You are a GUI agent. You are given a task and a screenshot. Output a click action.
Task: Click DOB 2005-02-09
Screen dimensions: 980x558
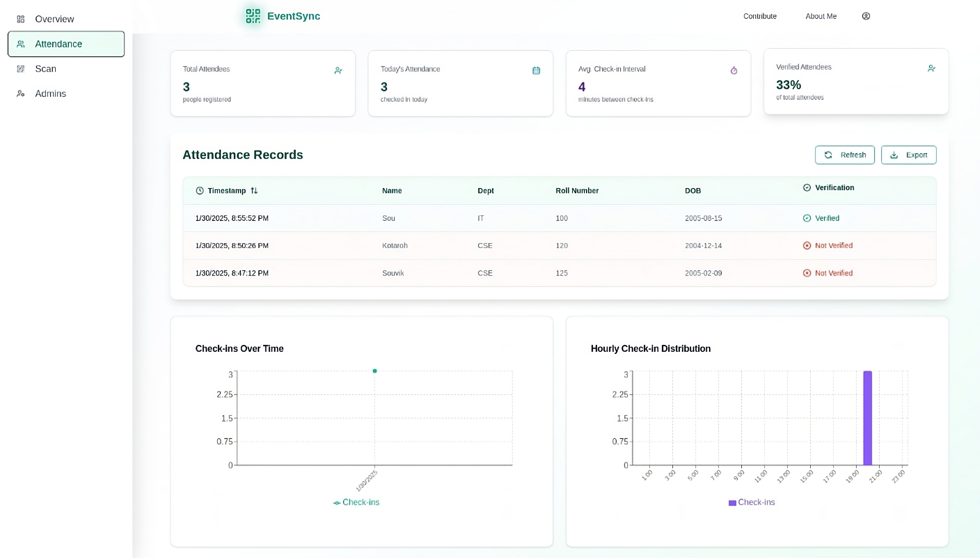[703, 273]
